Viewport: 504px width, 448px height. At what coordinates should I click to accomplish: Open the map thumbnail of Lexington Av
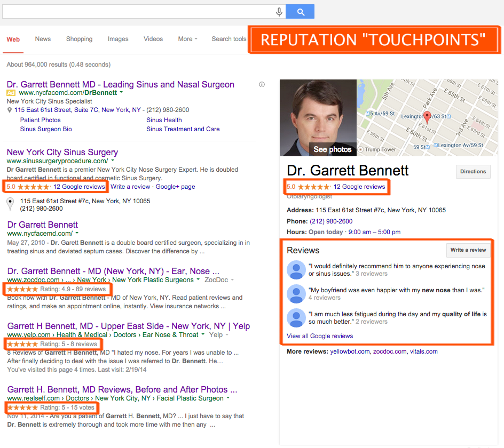[x=428, y=118]
